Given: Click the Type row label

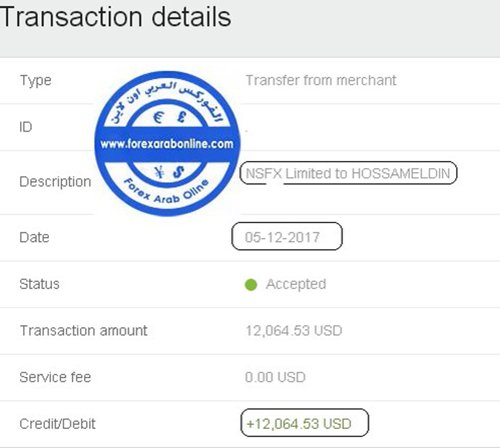Looking at the screenshot, I should click(x=35, y=81).
